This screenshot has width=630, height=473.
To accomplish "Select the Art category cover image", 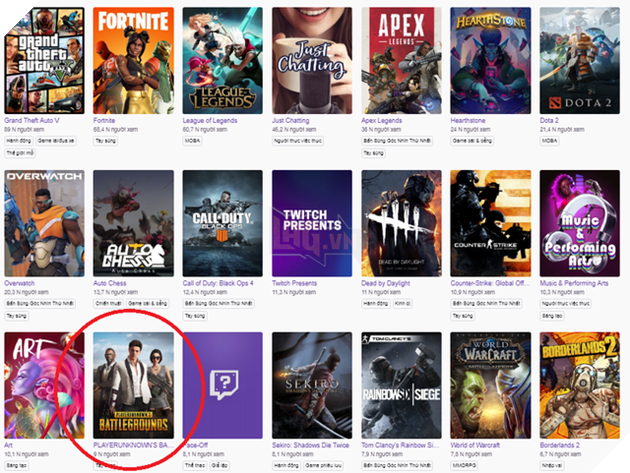I will click(x=44, y=385).
